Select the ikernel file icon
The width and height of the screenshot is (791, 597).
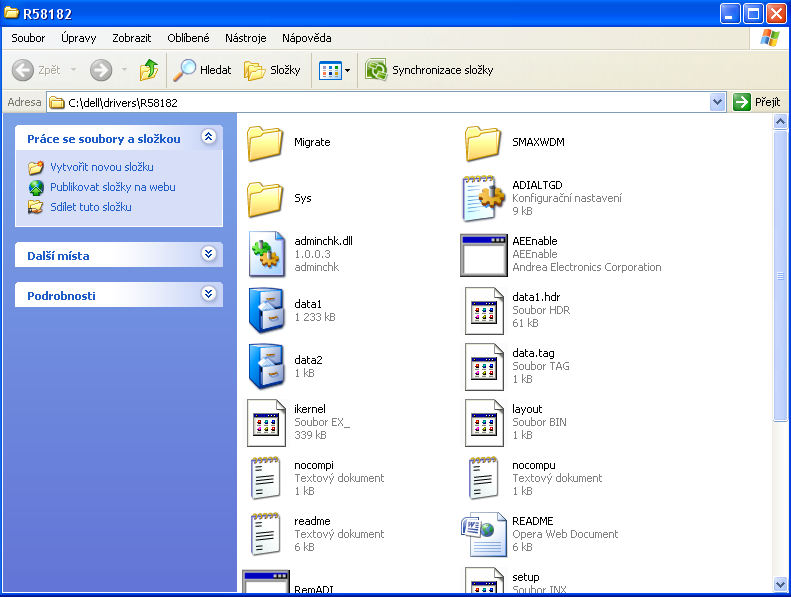(x=266, y=423)
